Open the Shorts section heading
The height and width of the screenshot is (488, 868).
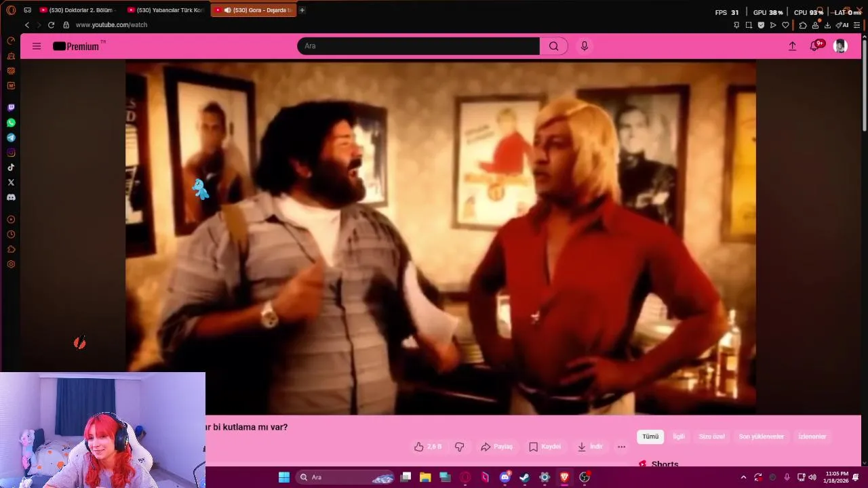pyautogui.click(x=665, y=464)
